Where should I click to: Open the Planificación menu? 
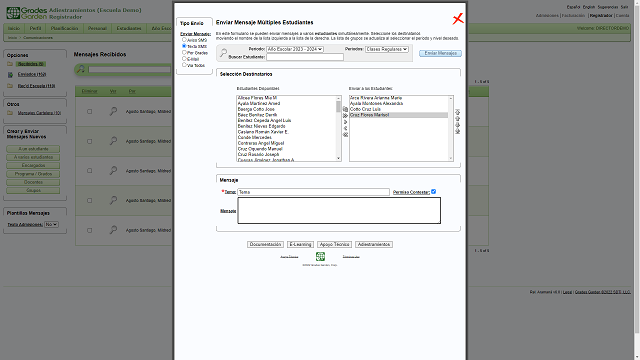[64, 29]
